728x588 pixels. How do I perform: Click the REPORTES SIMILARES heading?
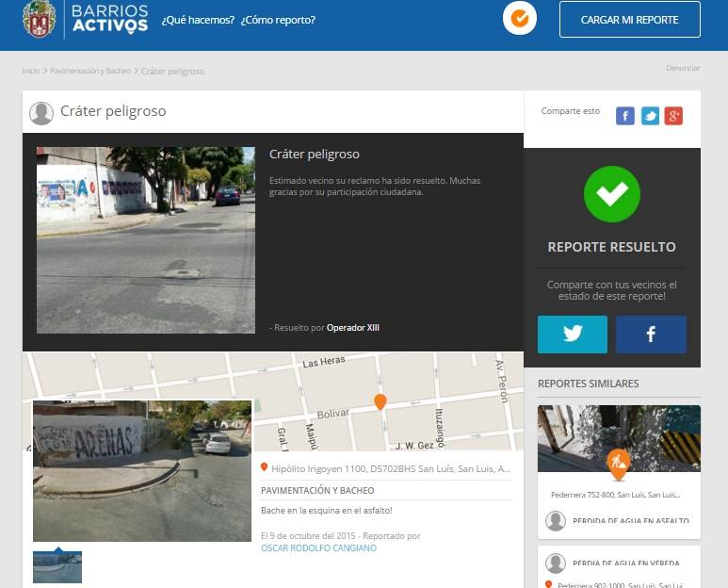click(x=589, y=384)
